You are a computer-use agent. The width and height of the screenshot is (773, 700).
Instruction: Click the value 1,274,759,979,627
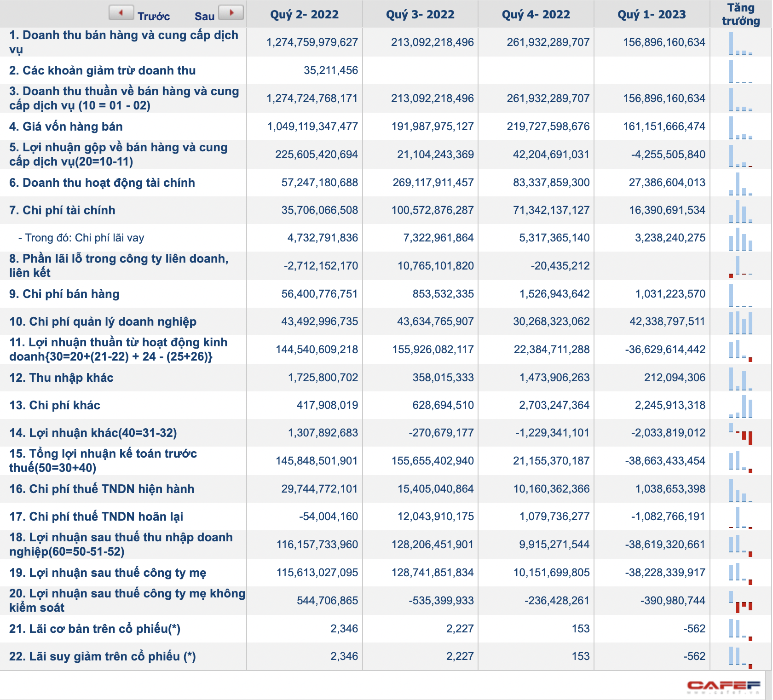point(312,42)
